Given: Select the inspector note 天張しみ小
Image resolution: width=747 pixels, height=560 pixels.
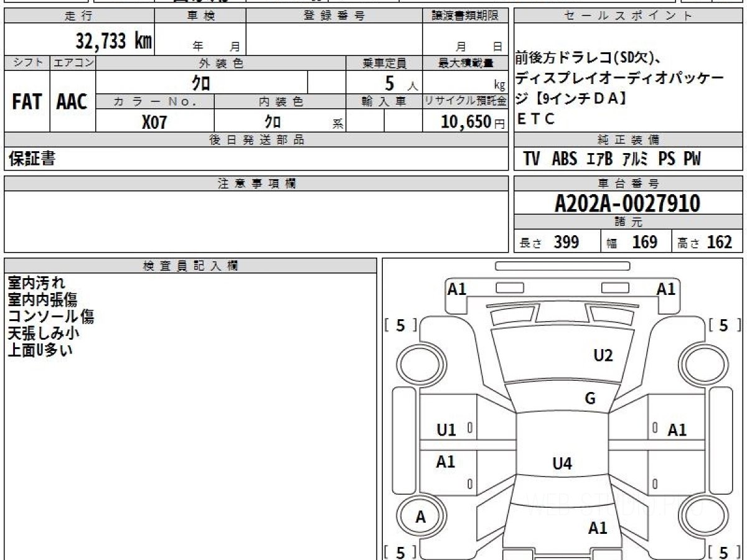Looking at the screenshot, I should 44,334.
